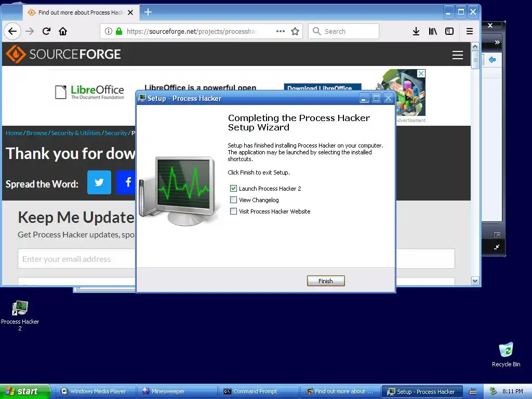Screen dimensions: 532x399
Task: Reload the SourceForge page
Action: coord(46,31)
